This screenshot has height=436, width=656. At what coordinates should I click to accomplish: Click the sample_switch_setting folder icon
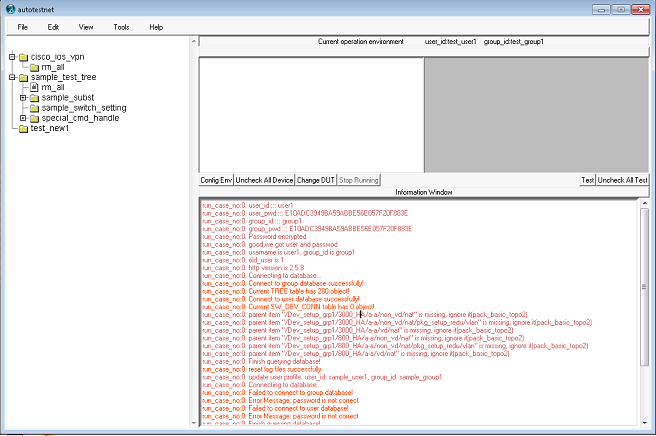[x=34, y=108]
